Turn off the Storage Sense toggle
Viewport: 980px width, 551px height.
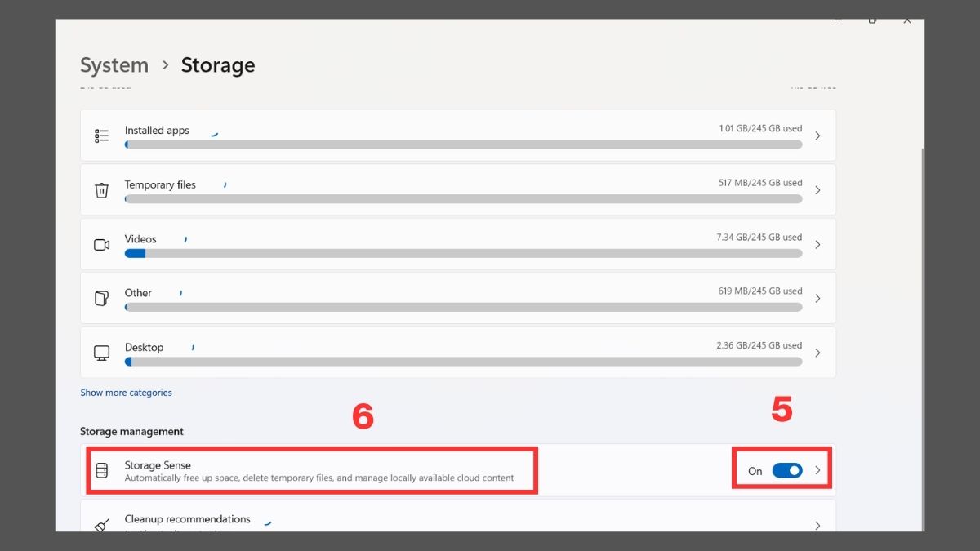pyautogui.click(x=787, y=471)
